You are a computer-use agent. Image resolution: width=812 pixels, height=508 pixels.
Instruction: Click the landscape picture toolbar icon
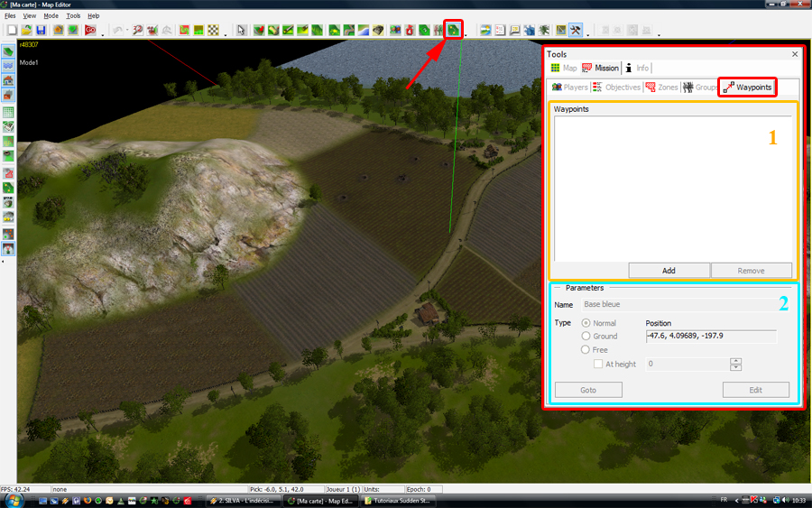485,30
